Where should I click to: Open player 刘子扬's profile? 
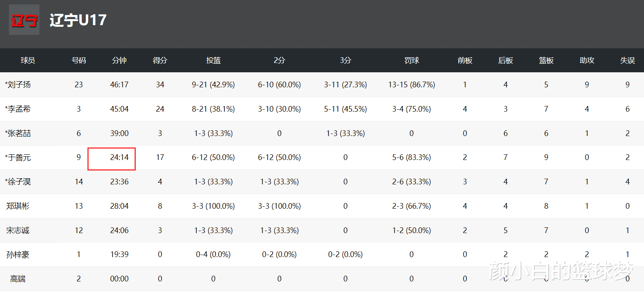click(x=18, y=84)
